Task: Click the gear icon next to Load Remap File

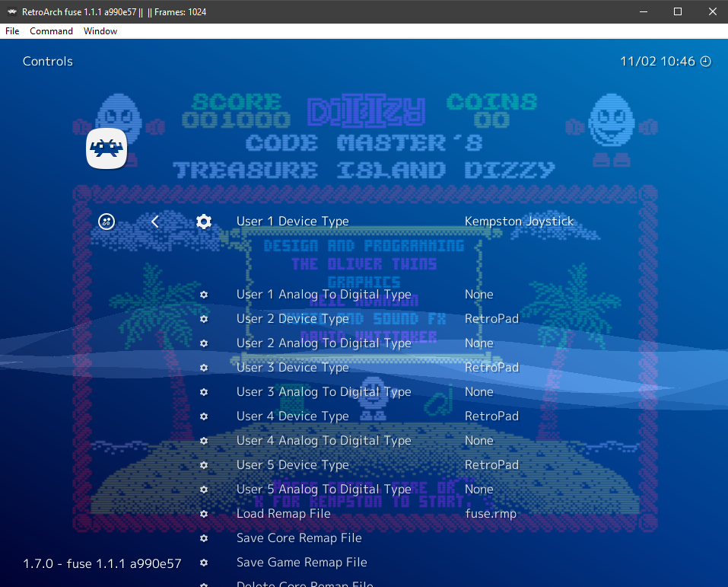Action: tap(204, 514)
